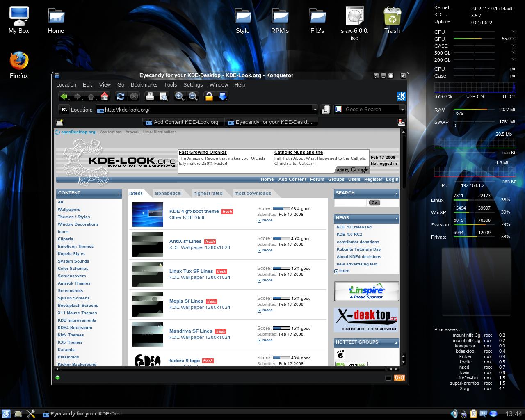
Task: Select the highest rated tab
Action: pyautogui.click(x=208, y=193)
